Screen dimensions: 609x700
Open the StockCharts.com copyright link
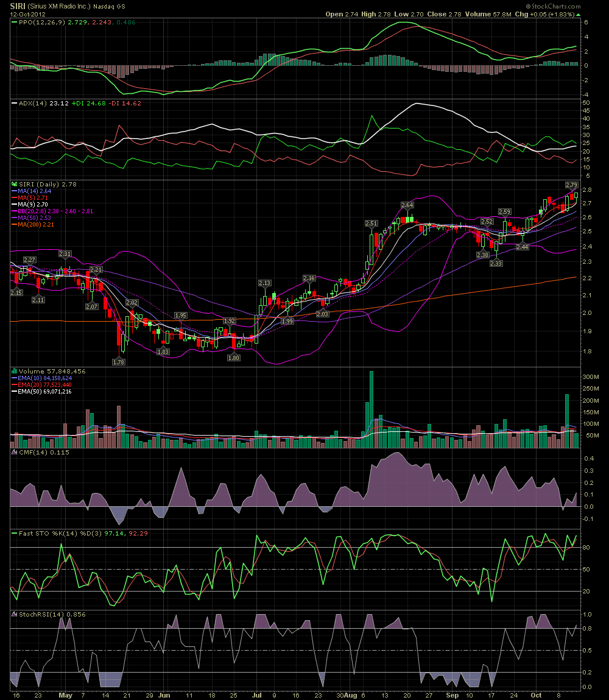pyautogui.click(x=553, y=6)
